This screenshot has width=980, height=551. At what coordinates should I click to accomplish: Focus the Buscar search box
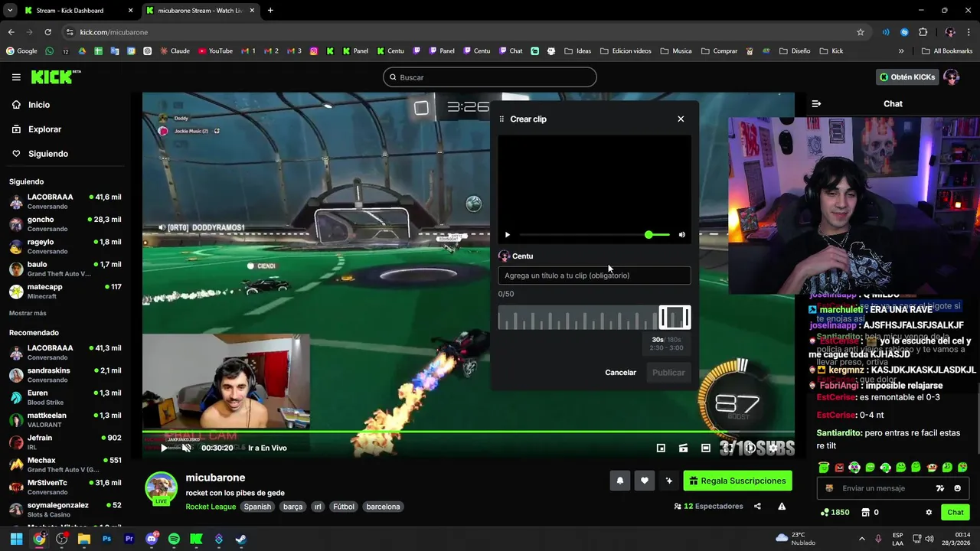[x=490, y=77]
